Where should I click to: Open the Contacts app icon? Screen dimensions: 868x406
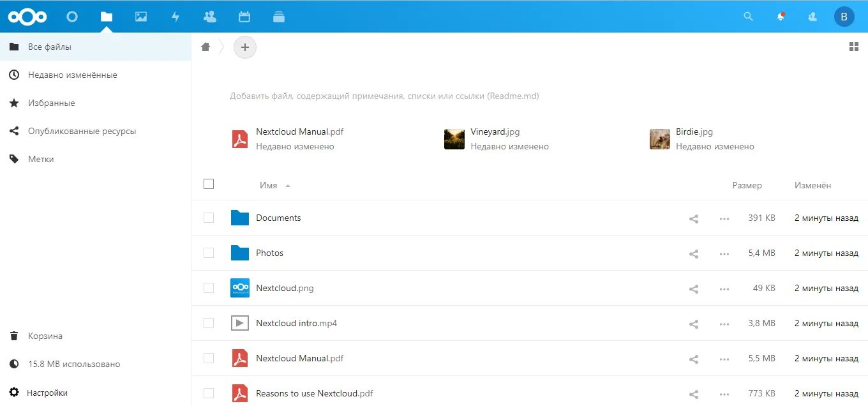pyautogui.click(x=209, y=17)
